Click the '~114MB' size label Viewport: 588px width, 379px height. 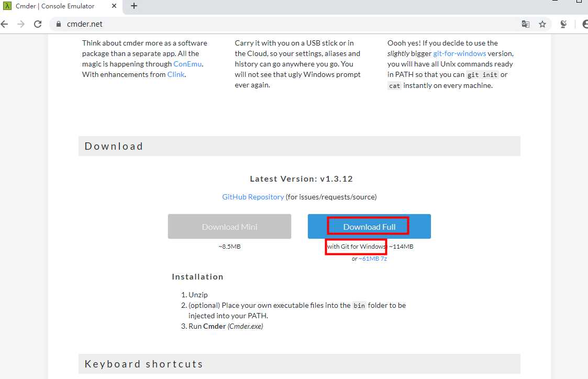pos(401,247)
